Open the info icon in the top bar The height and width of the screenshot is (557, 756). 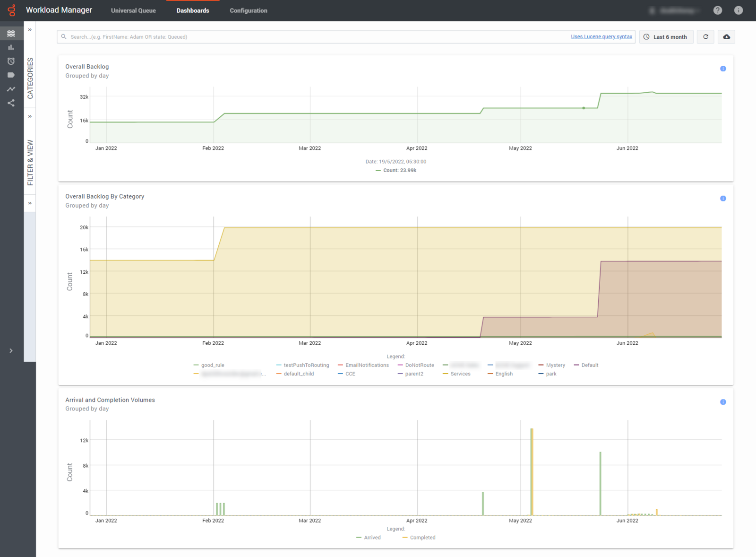pos(739,10)
